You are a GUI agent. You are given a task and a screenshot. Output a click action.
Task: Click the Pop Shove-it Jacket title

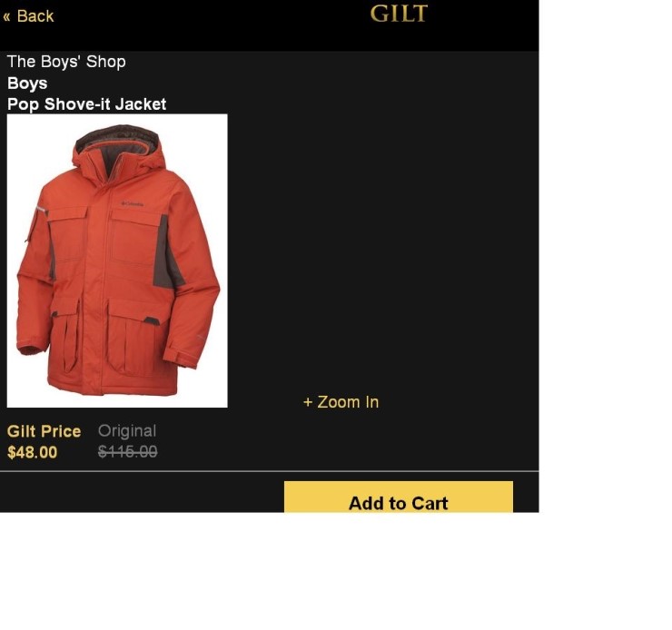[x=86, y=104]
